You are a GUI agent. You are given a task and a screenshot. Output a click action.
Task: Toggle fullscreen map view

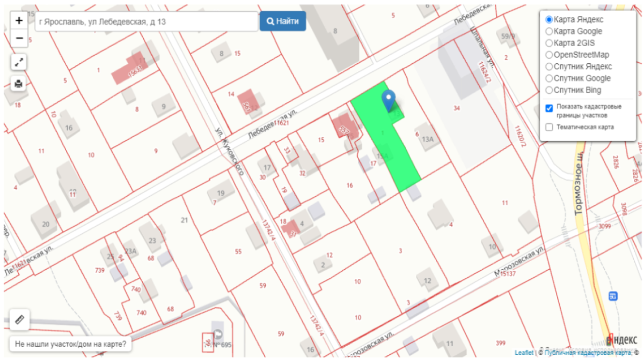pos(19,62)
